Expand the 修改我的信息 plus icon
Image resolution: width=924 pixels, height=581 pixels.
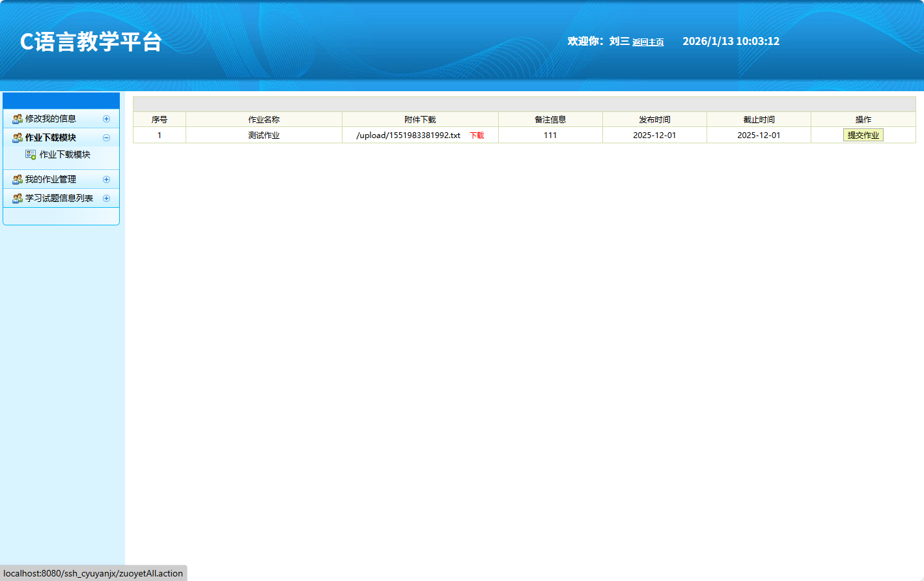[x=106, y=119]
